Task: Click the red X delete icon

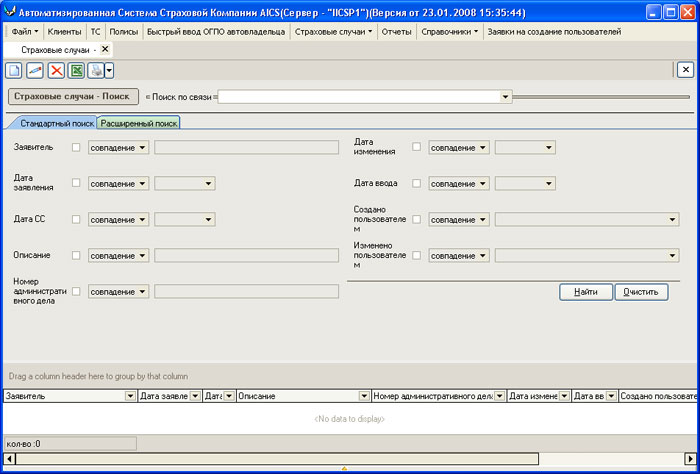Action: click(x=56, y=70)
